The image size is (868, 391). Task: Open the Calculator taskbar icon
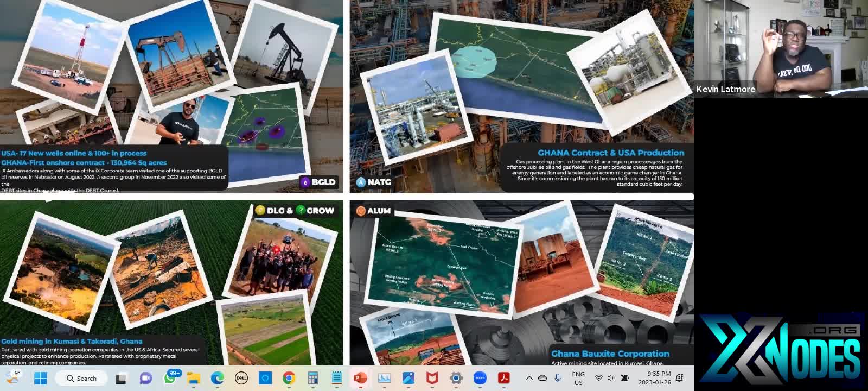click(x=313, y=378)
